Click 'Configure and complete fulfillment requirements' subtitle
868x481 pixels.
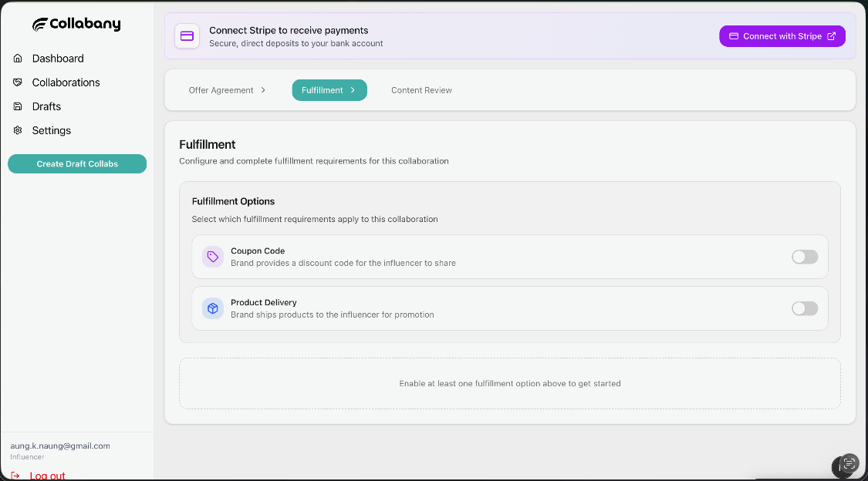(x=314, y=161)
